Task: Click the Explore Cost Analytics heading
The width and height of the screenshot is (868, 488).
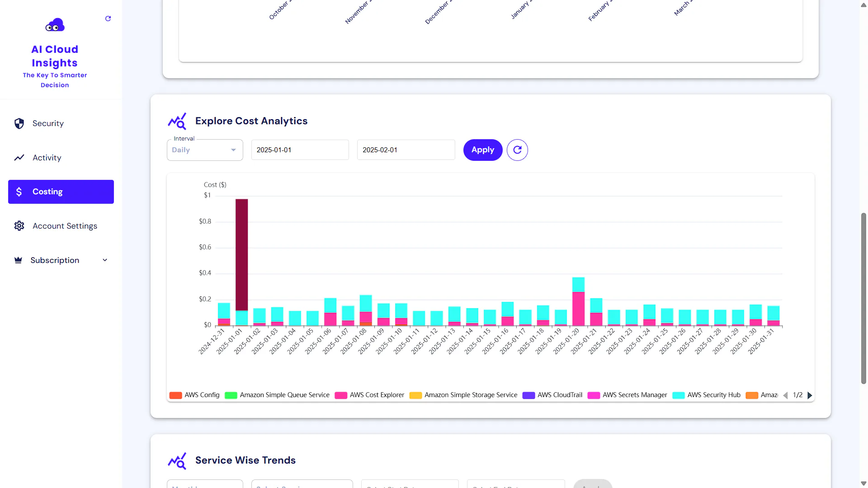Action: coord(251,121)
